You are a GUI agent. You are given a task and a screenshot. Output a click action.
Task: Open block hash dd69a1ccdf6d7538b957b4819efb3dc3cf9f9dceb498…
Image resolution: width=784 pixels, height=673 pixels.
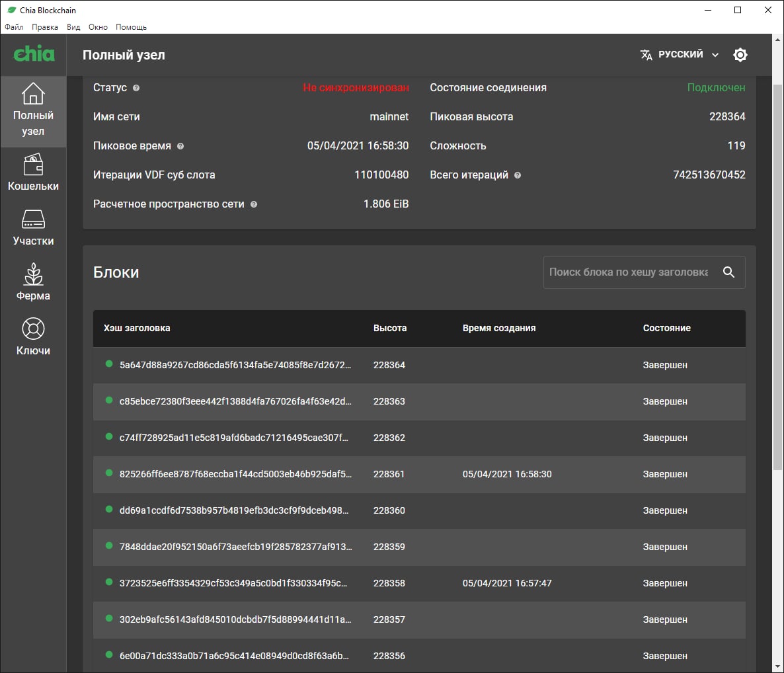point(234,510)
